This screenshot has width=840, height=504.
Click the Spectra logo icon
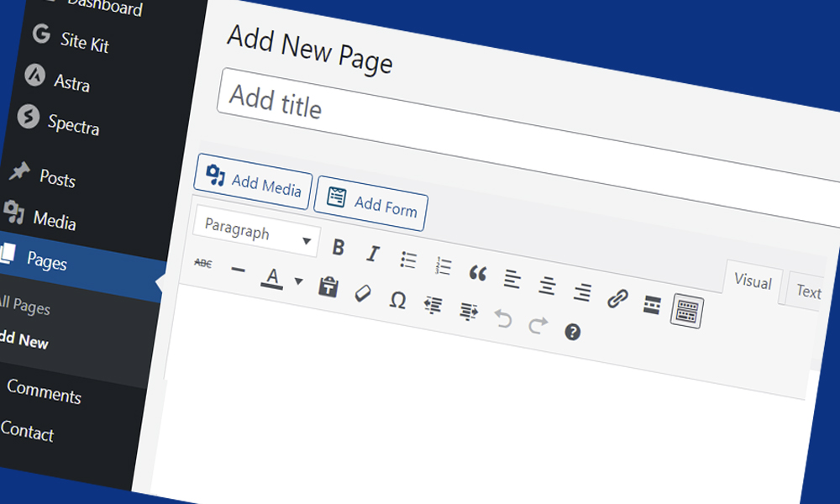pos(29,116)
